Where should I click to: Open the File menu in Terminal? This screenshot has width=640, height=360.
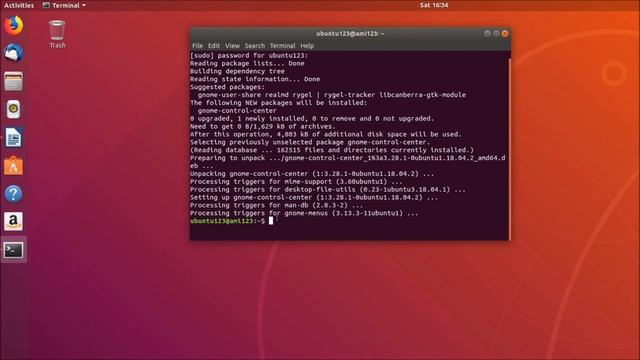(197, 46)
